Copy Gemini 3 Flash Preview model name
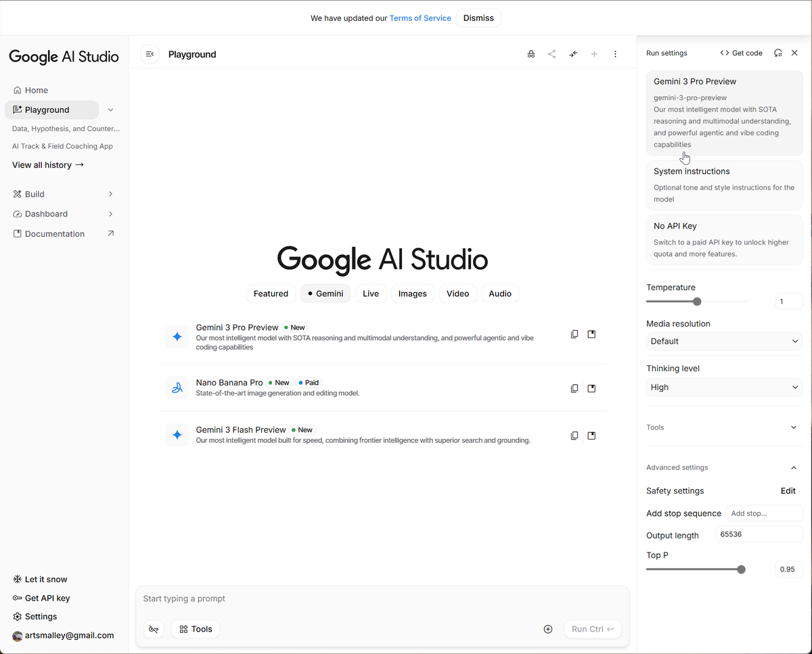 574,436
